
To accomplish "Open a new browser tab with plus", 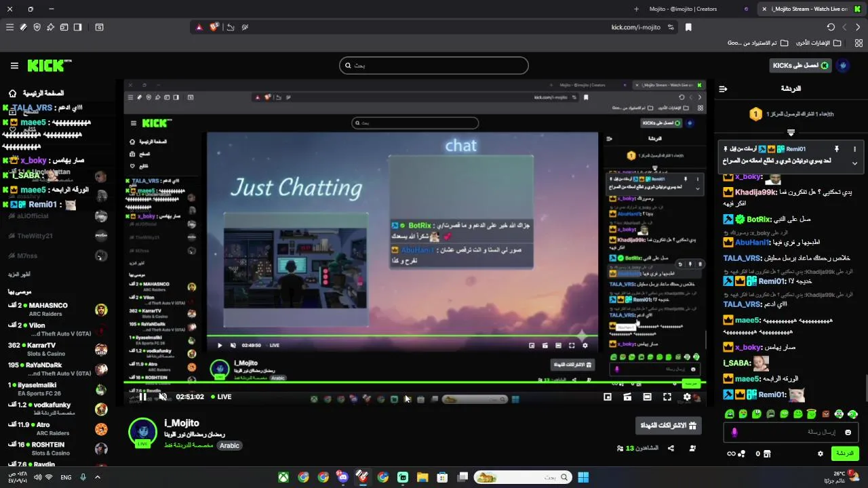I will 636,9.
